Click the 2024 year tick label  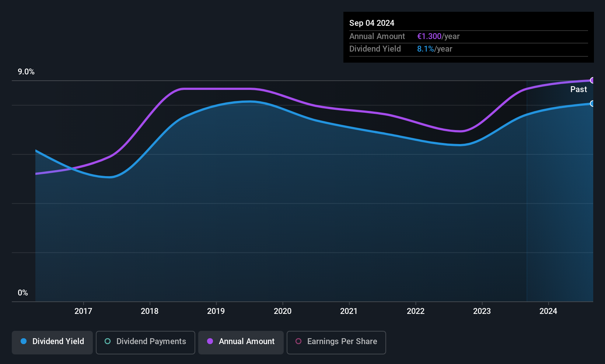[x=548, y=311]
